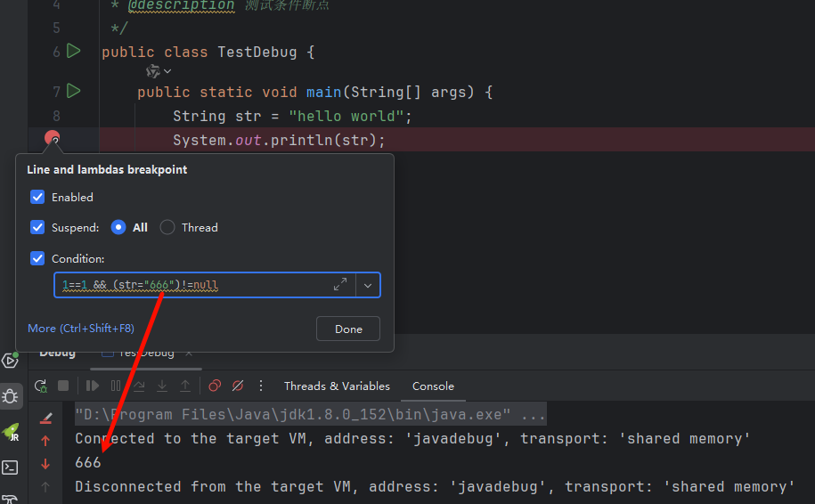Select the Thread suspend radio option

[167, 227]
